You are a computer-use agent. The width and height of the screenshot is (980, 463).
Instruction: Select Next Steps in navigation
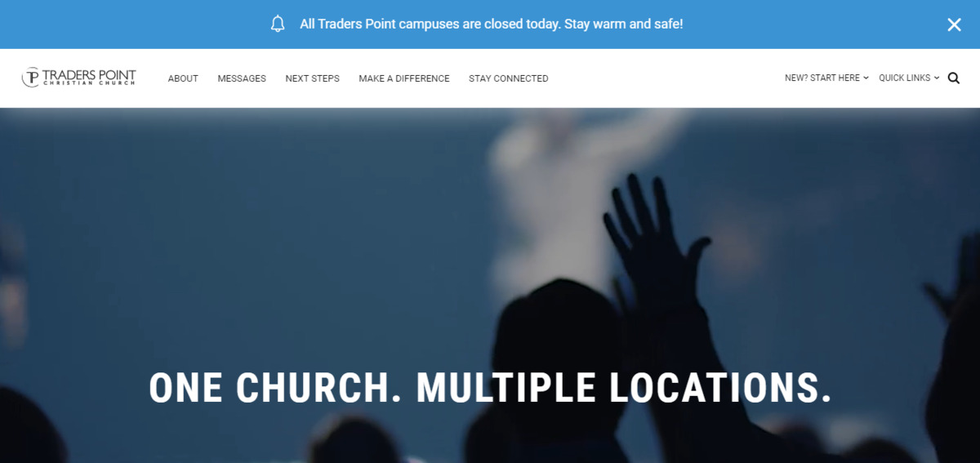point(312,78)
